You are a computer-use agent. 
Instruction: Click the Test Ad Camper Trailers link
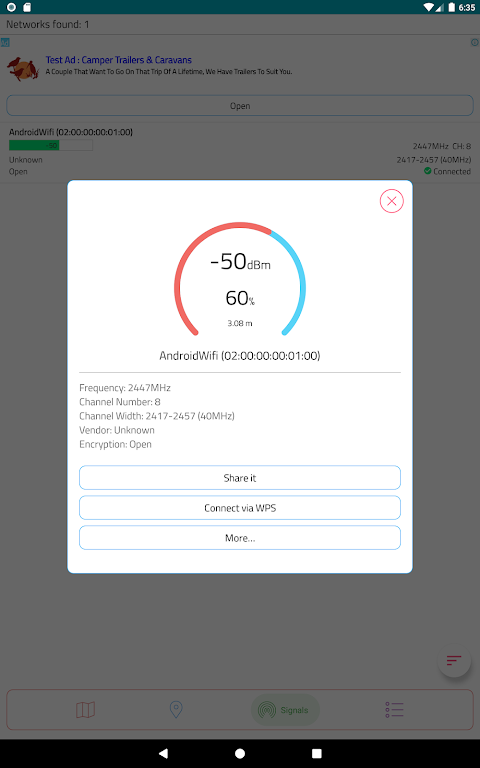[119, 60]
